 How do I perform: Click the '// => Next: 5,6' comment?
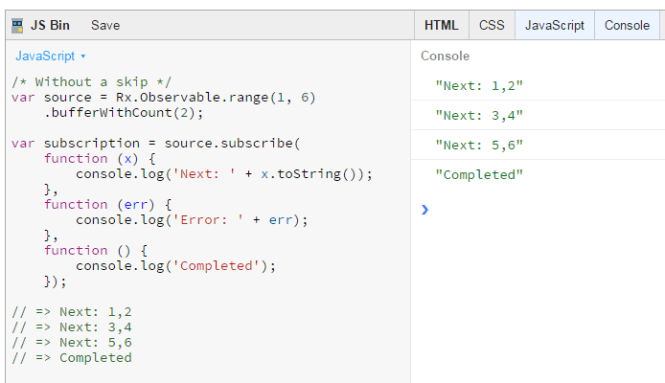[72, 342]
